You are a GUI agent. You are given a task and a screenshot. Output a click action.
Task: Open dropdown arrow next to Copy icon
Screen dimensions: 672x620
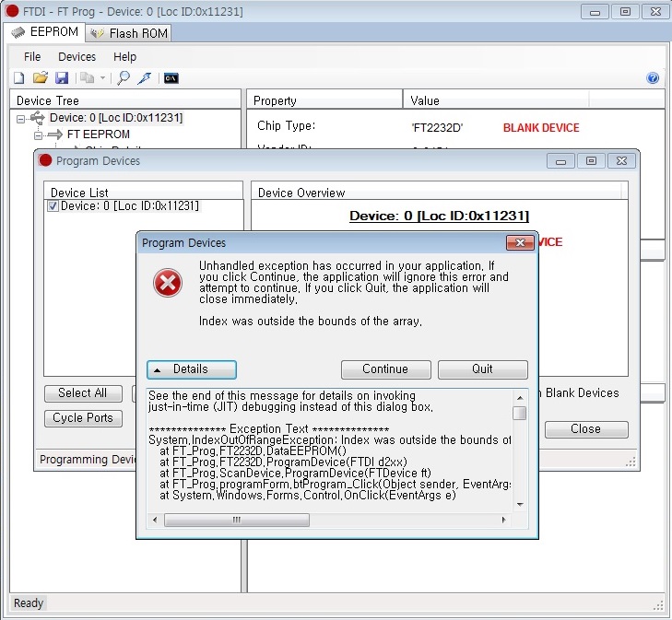(102, 78)
